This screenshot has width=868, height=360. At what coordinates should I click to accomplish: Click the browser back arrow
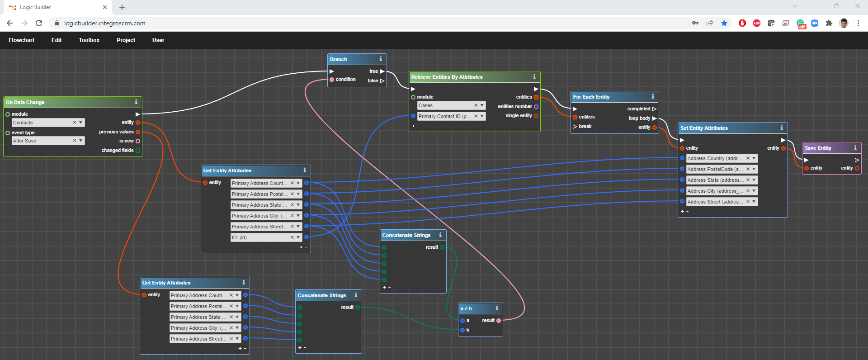click(10, 23)
